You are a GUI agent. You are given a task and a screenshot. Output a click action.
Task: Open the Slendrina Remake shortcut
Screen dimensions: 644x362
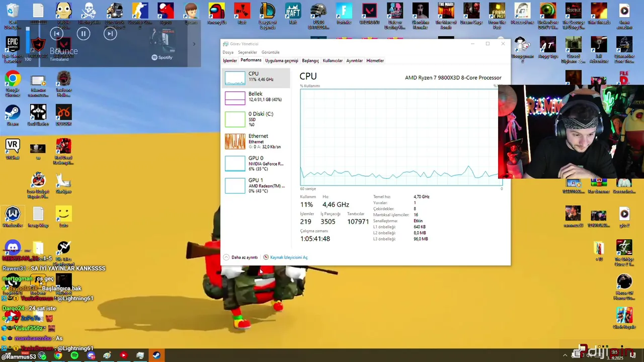point(420,15)
